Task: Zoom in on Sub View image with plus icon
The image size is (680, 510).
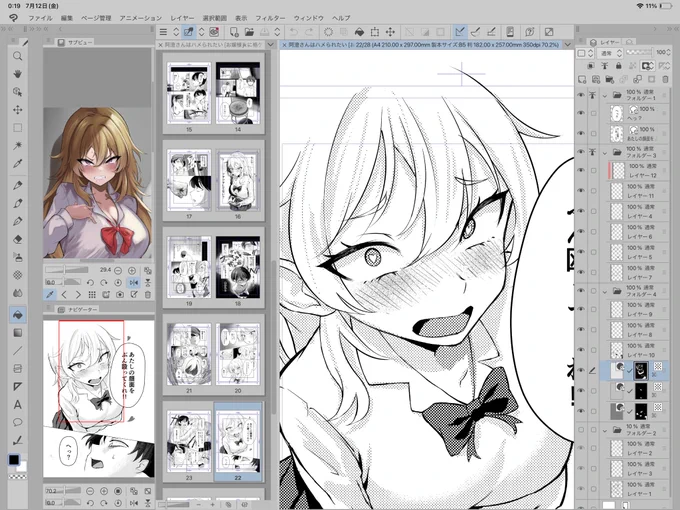Action: point(132,270)
